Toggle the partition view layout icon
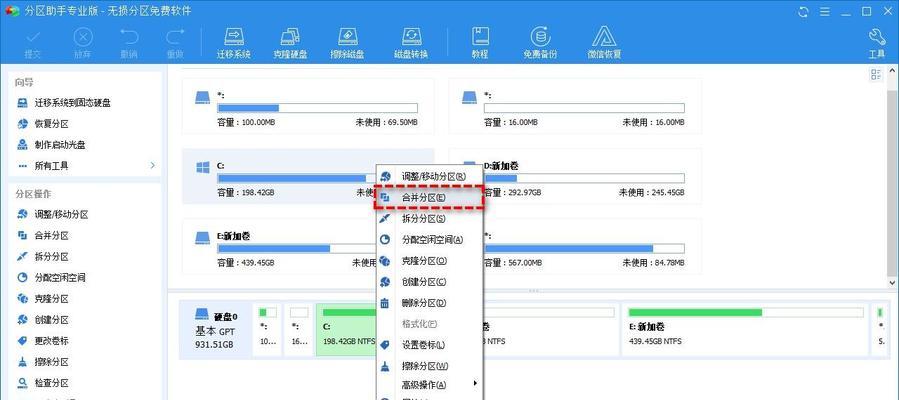This screenshot has width=899, height=400. pyautogui.click(x=876, y=74)
